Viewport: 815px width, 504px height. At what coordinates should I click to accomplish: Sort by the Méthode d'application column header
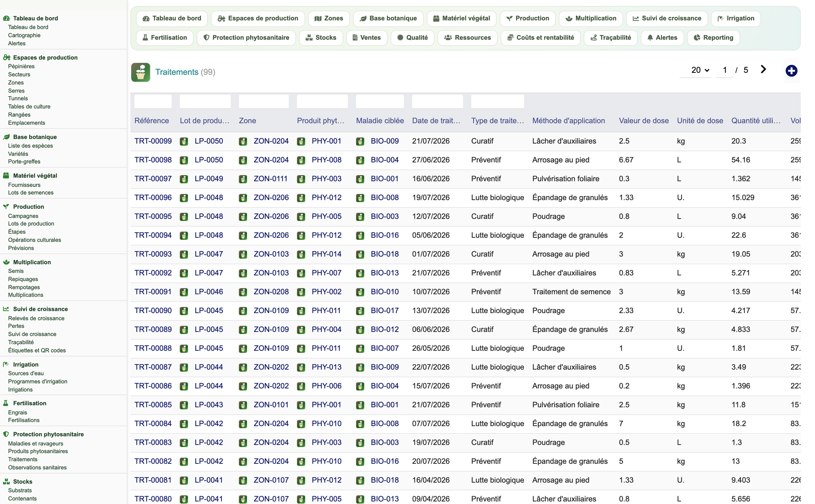point(568,121)
